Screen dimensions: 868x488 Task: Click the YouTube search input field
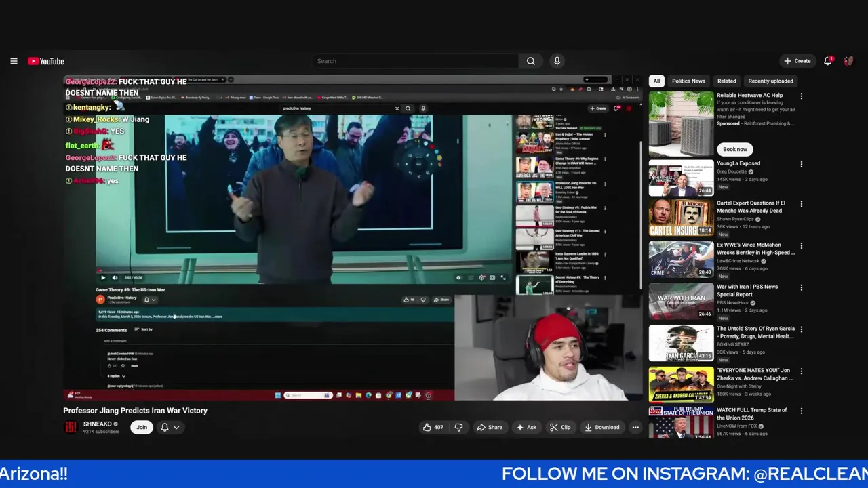[415, 61]
